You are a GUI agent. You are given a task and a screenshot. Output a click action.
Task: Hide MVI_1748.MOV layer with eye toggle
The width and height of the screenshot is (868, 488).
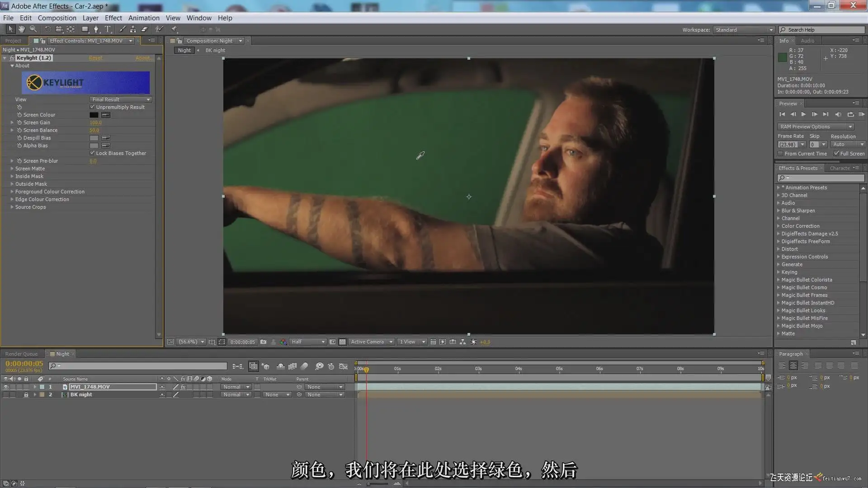point(6,387)
